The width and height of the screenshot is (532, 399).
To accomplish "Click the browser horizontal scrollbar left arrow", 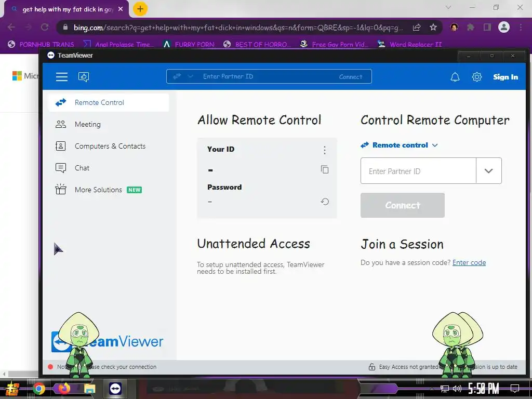I will click(4, 374).
